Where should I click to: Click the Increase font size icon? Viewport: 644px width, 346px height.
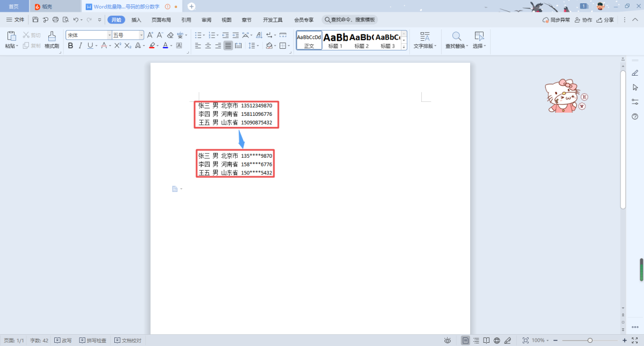point(150,35)
